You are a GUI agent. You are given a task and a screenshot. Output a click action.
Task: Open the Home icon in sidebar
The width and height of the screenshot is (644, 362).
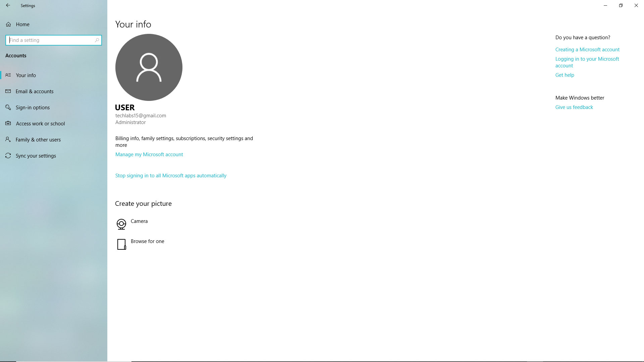[8, 24]
